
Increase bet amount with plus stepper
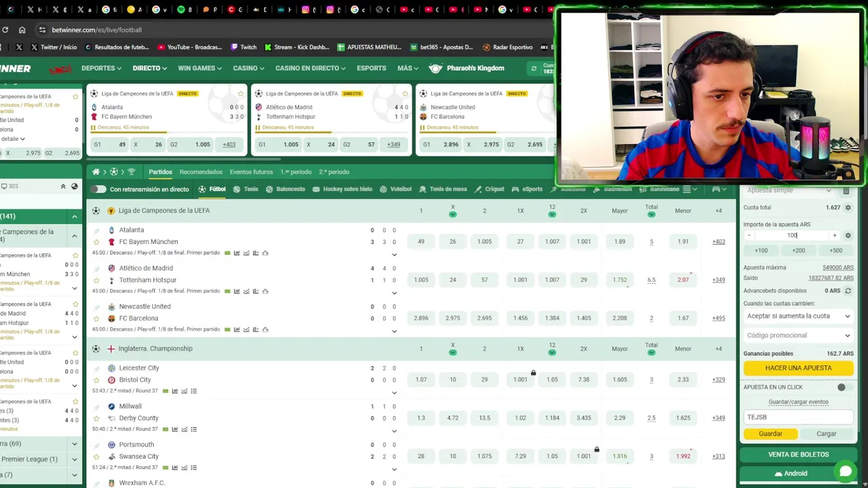(835, 236)
